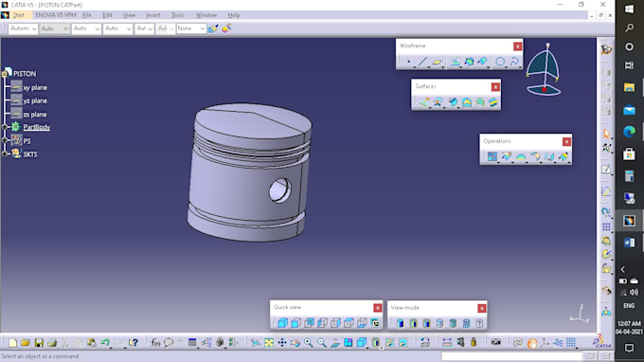This screenshot has width=644, height=362.
Task: Select the zx plane in tree
Action: [x=34, y=115]
